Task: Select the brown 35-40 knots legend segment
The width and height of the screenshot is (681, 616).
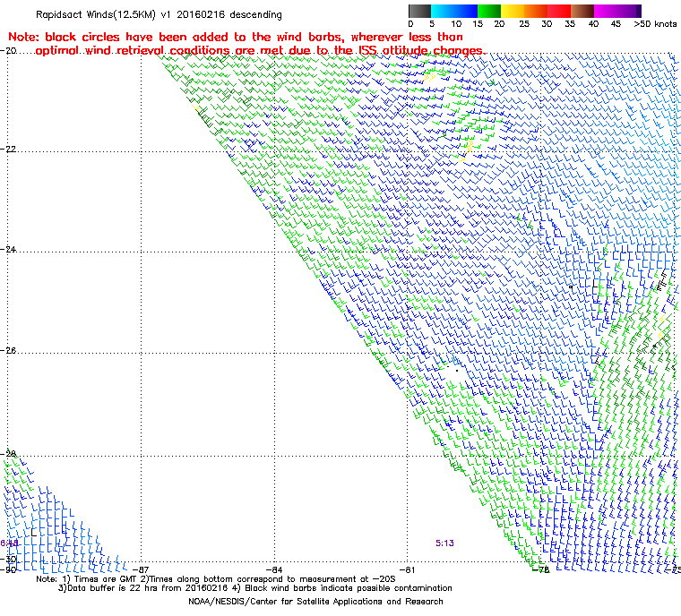Action: click(x=582, y=11)
